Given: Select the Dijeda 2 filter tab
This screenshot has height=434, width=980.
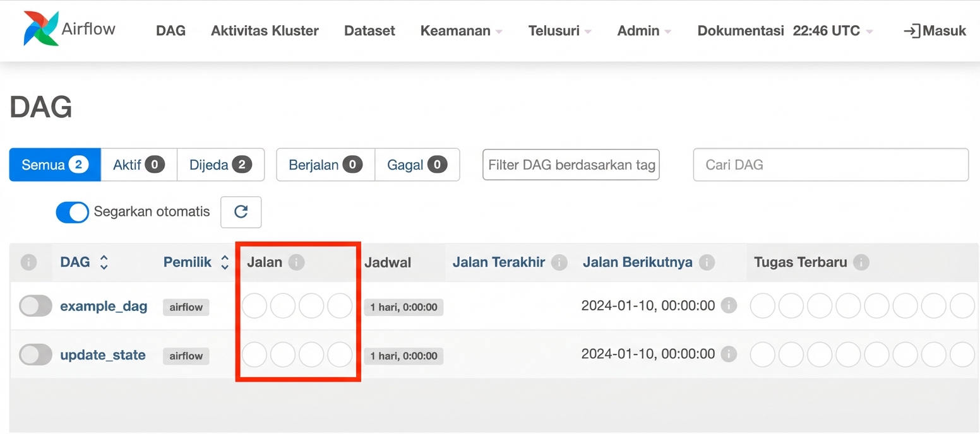Looking at the screenshot, I should (220, 165).
